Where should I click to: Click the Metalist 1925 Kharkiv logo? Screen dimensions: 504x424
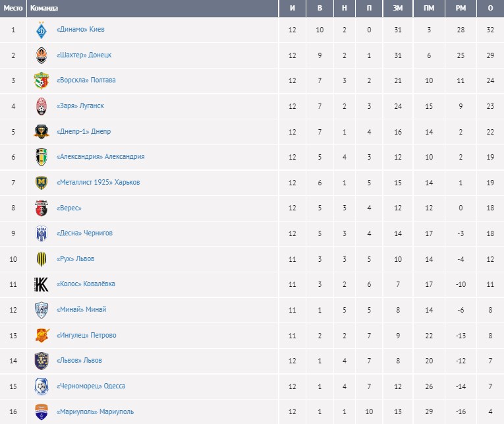(x=42, y=183)
